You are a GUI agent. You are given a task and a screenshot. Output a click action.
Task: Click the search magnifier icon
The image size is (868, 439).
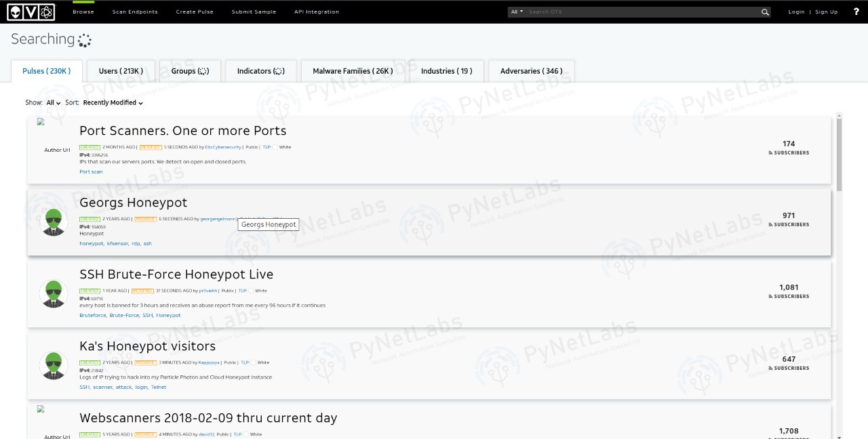[765, 12]
